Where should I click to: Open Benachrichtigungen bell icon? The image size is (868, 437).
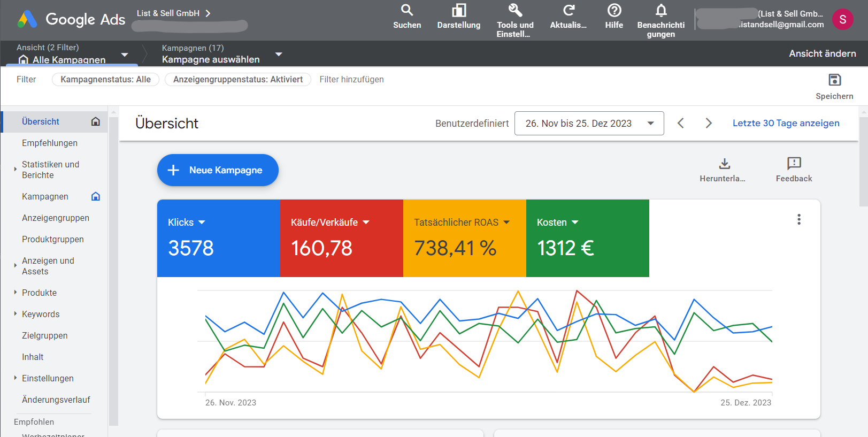(661, 10)
